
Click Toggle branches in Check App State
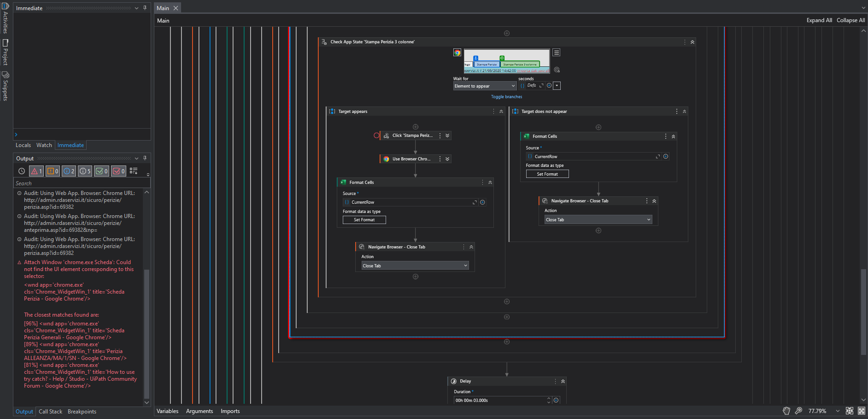[x=506, y=97]
